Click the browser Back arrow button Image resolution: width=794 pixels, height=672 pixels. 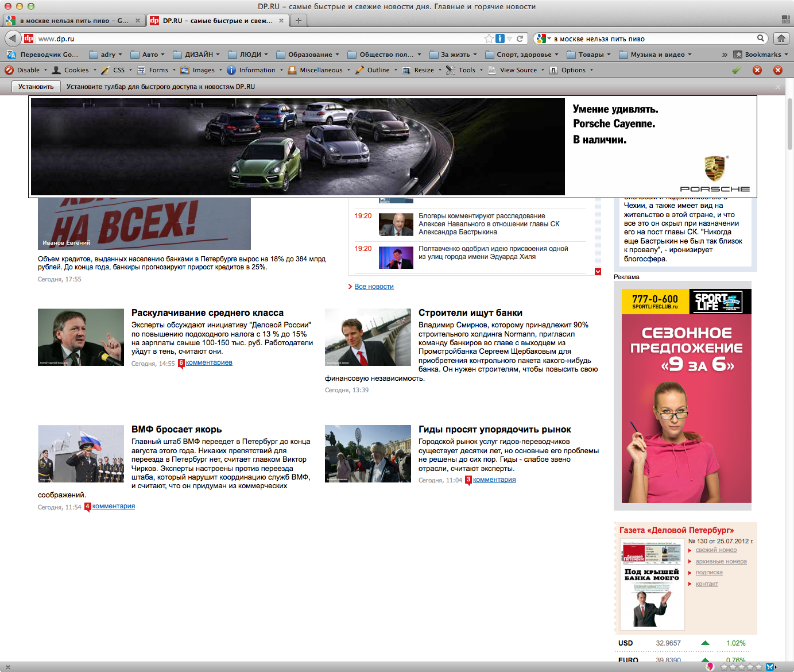click(13, 38)
